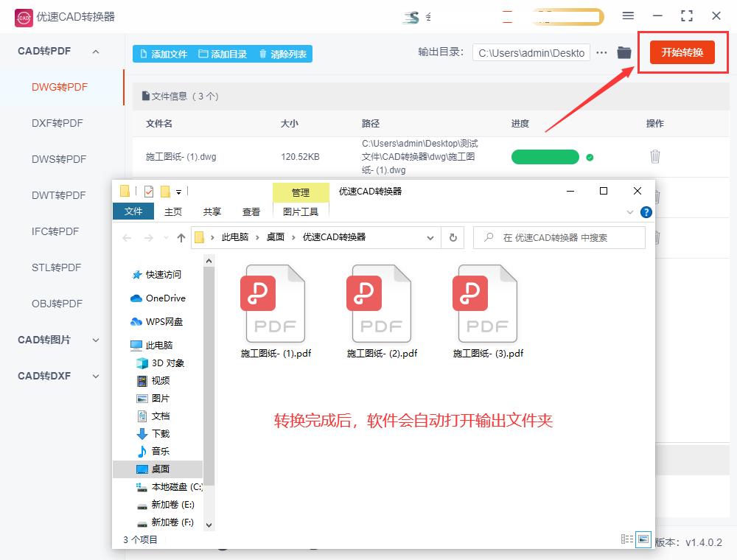This screenshot has width=737, height=560.
Task: Click 添加目录 to add a folder
Action: click(223, 54)
